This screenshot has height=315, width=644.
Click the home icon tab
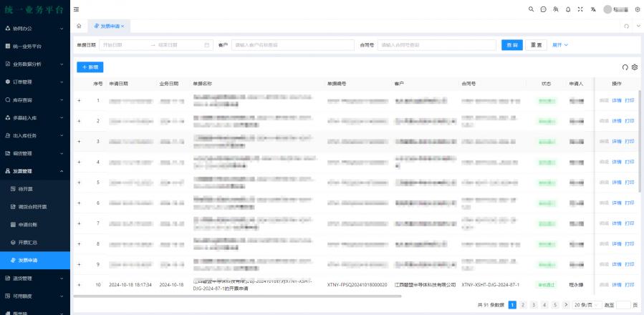pos(79,26)
